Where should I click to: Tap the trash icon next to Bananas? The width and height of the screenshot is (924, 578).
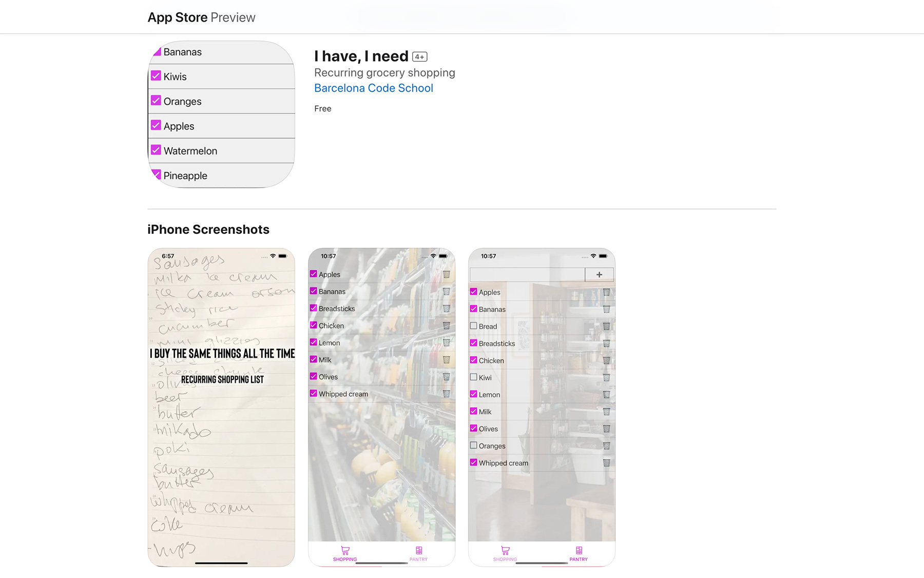click(x=447, y=291)
